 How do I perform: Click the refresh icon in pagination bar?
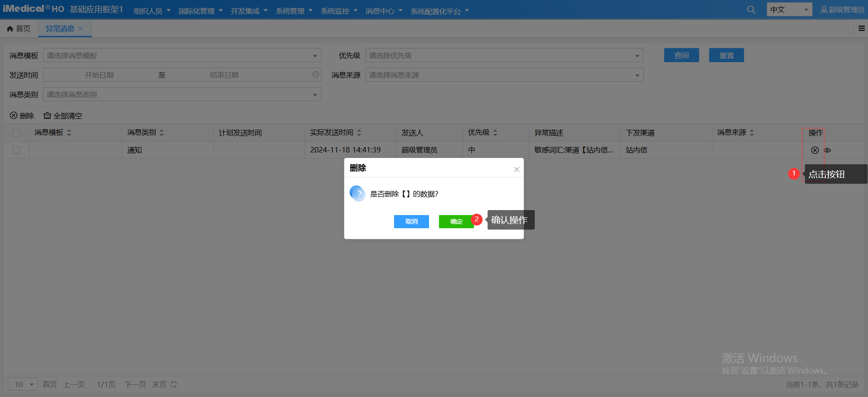click(173, 385)
